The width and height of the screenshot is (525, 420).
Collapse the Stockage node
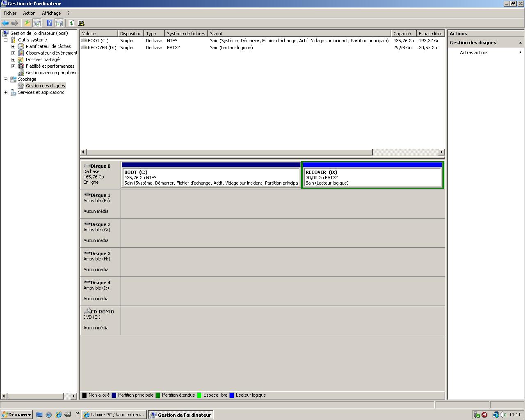point(6,79)
